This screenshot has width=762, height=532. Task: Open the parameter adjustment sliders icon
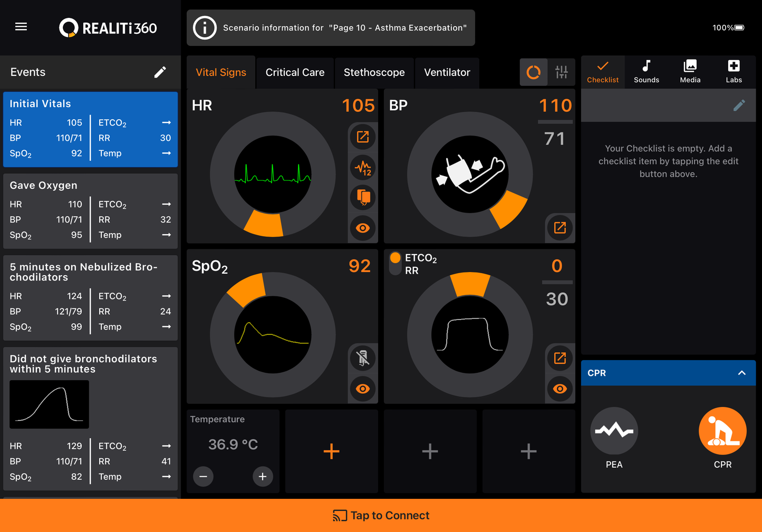tap(561, 72)
